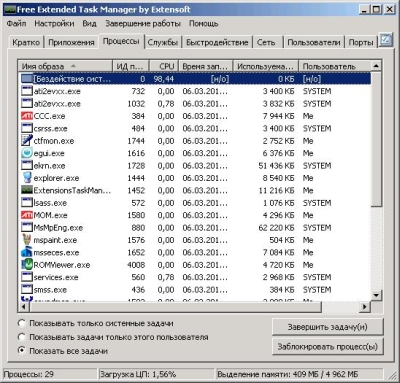Screen dimensions: 400x383
Task: Click the window icon beside smss.exe
Action: pyautogui.click(x=27, y=289)
